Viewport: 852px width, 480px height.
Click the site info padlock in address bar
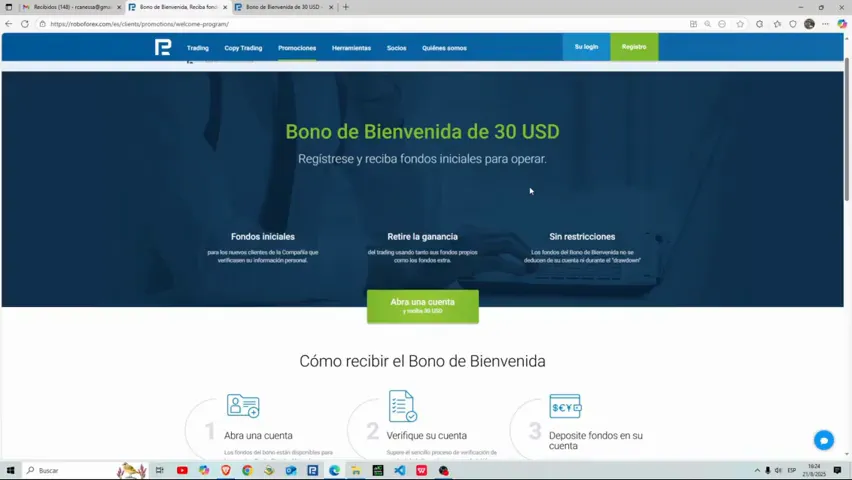click(42, 24)
